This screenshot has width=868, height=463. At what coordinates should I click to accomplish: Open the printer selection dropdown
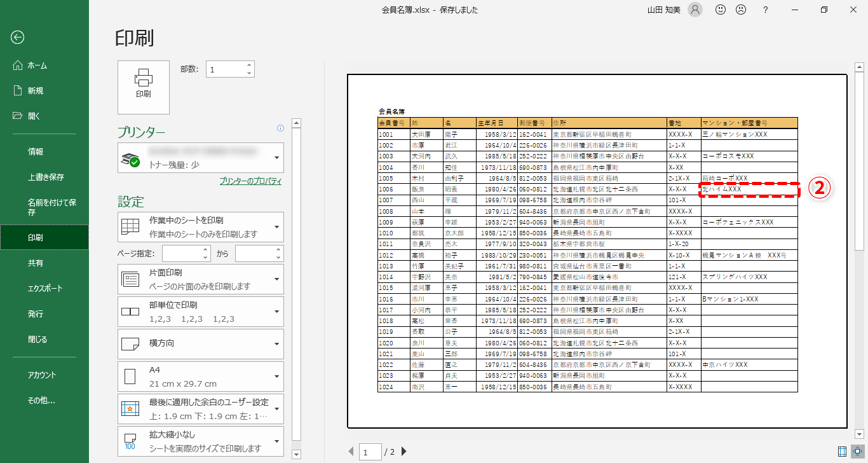pyautogui.click(x=201, y=158)
